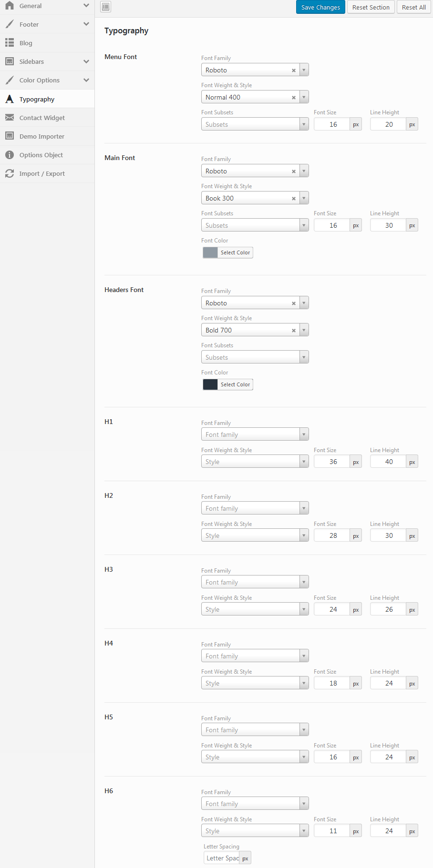
Task: Open the H1 Font Family dropdown
Action: (x=255, y=434)
